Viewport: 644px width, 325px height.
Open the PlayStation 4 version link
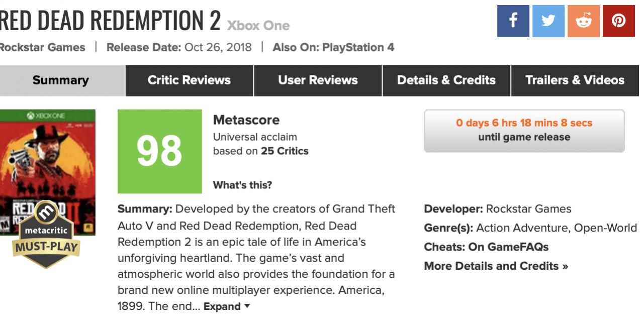[x=358, y=48]
